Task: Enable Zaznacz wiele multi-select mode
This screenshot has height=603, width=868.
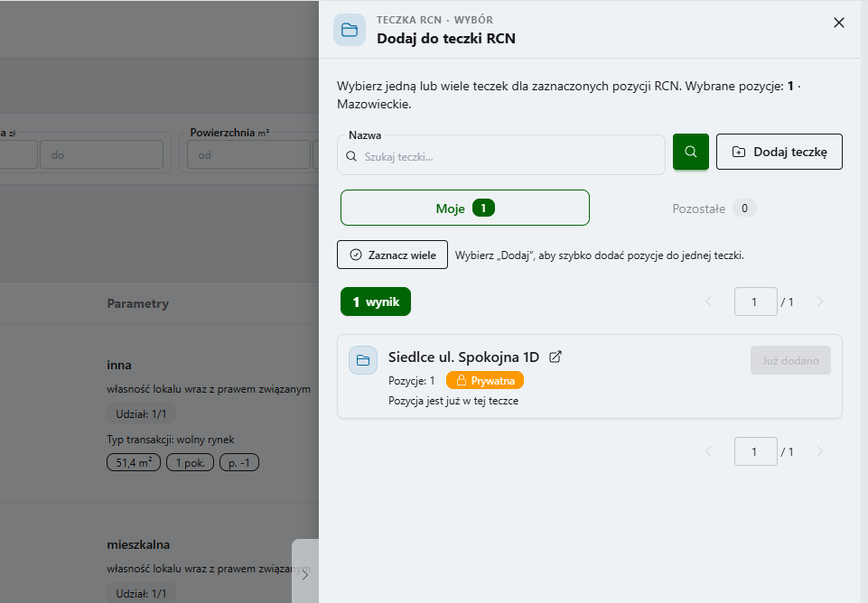Action: point(393,255)
